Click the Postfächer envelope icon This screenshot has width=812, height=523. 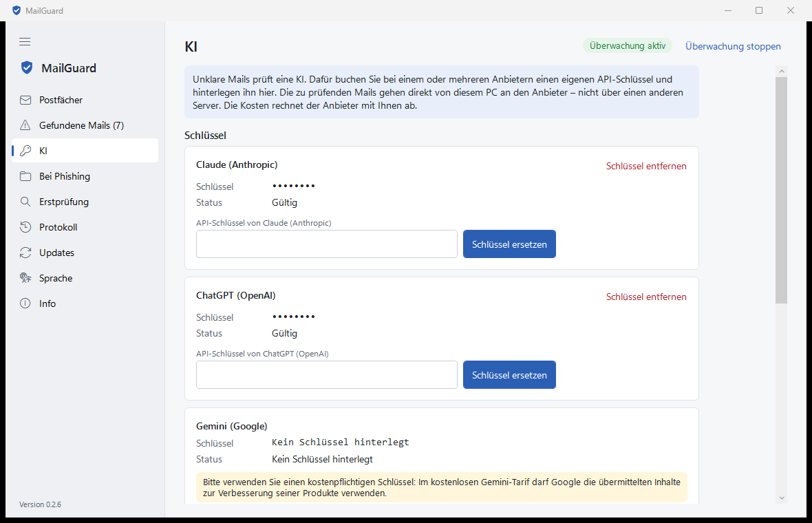[25, 100]
